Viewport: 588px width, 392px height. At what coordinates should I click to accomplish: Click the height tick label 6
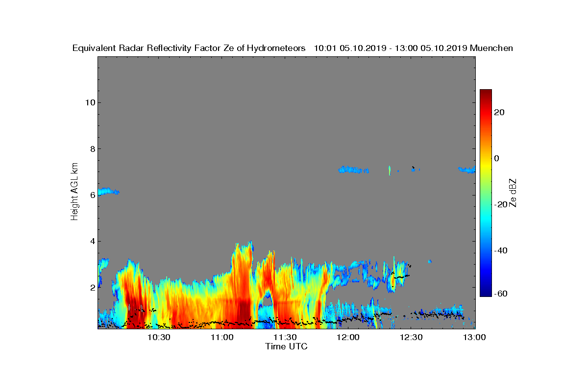coord(92,195)
